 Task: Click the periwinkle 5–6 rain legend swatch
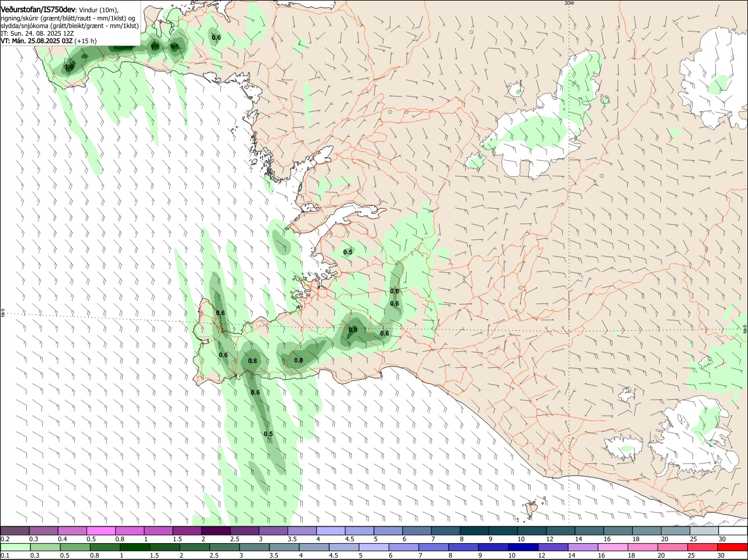click(x=373, y=548)
